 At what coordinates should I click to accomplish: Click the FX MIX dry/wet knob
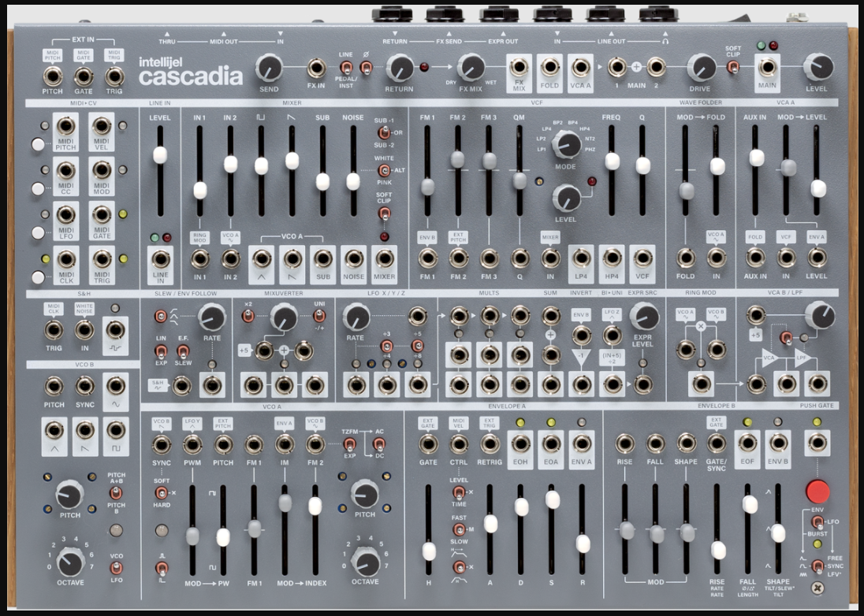pyautogui.click(x=471, y=68)
